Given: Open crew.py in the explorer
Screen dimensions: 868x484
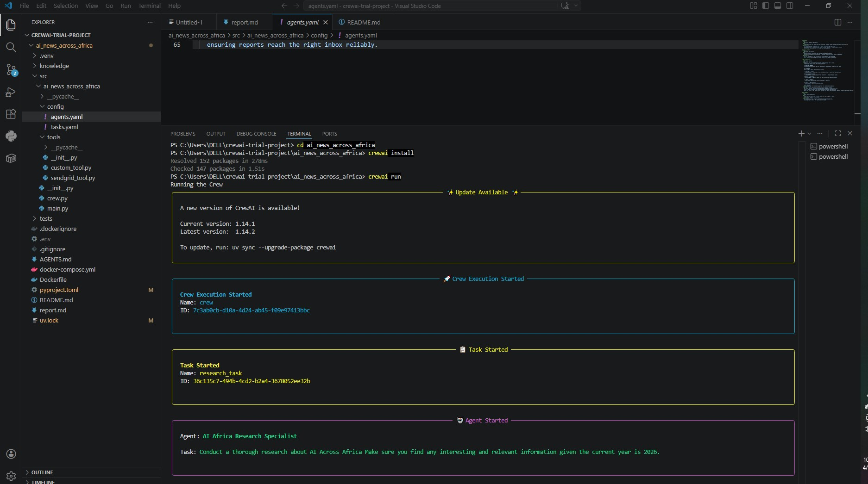Looking at the screenshot, I should tap(57, 198).
